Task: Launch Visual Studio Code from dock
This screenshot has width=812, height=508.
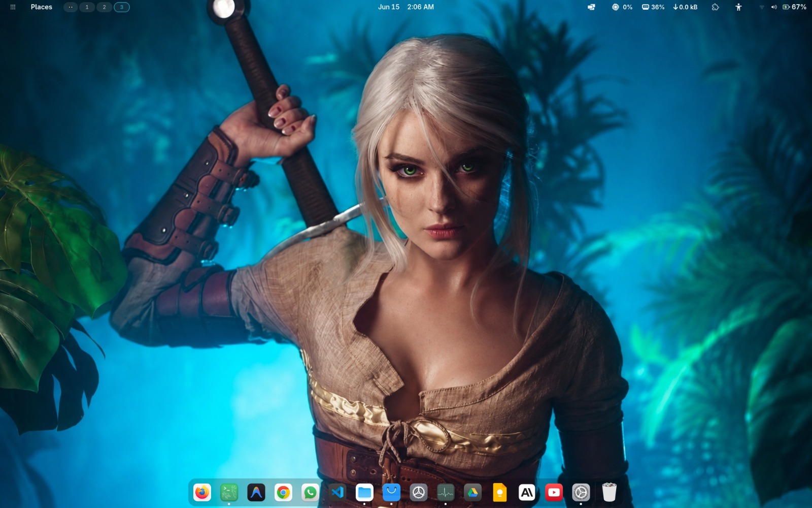Action: [337, 492]
